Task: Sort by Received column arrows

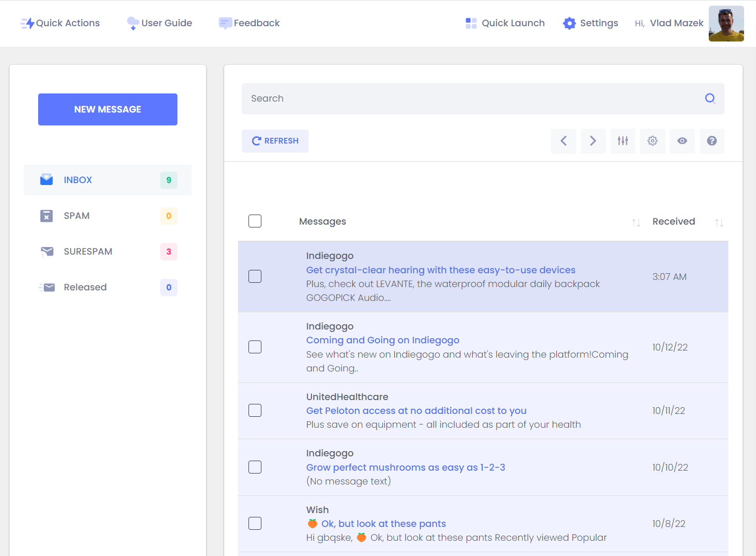Action: tap(719, 223)
